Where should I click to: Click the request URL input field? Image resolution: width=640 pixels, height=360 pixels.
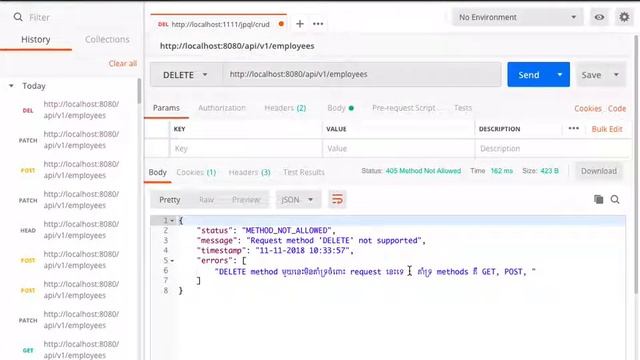tap(362, 74)
